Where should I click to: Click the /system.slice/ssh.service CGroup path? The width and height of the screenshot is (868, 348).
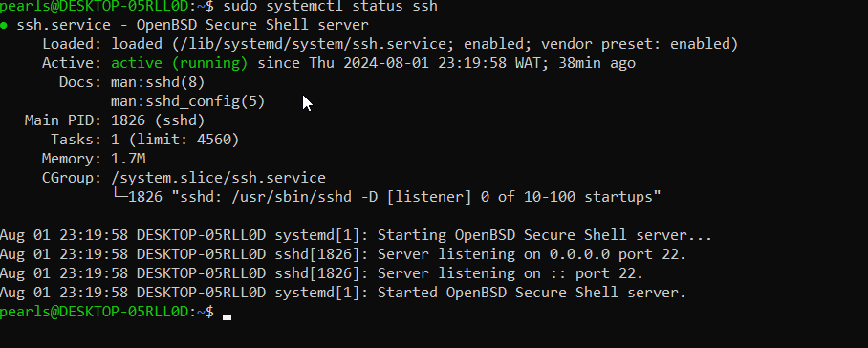[x=218, y=178]
